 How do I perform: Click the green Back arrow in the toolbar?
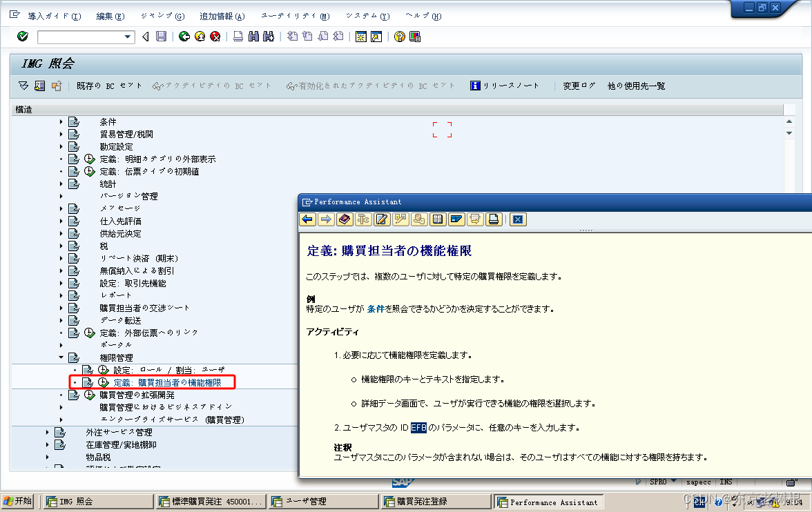(x=184, y=37)
